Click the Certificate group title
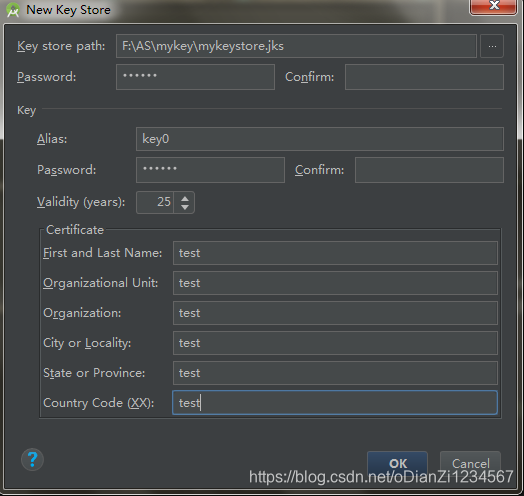 [75, 230]
